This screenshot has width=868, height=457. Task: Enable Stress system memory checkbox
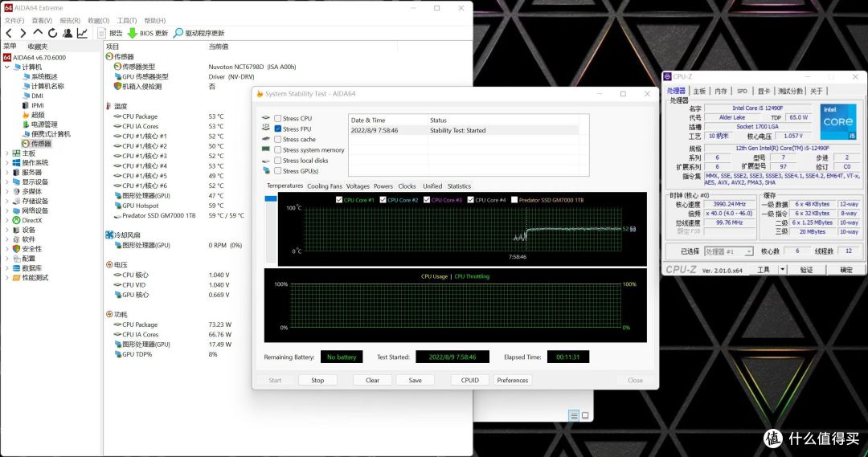[x=278, y=150]
